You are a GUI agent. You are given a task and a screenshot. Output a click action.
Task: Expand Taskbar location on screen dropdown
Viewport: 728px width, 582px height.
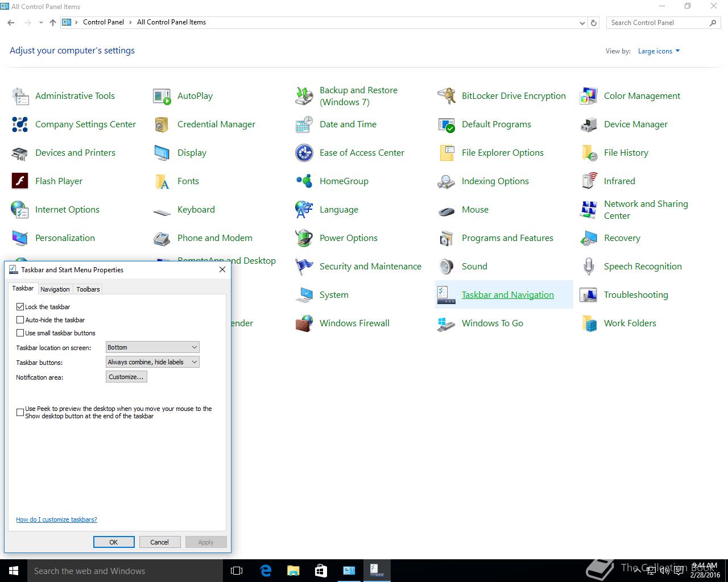click(152, 347)
